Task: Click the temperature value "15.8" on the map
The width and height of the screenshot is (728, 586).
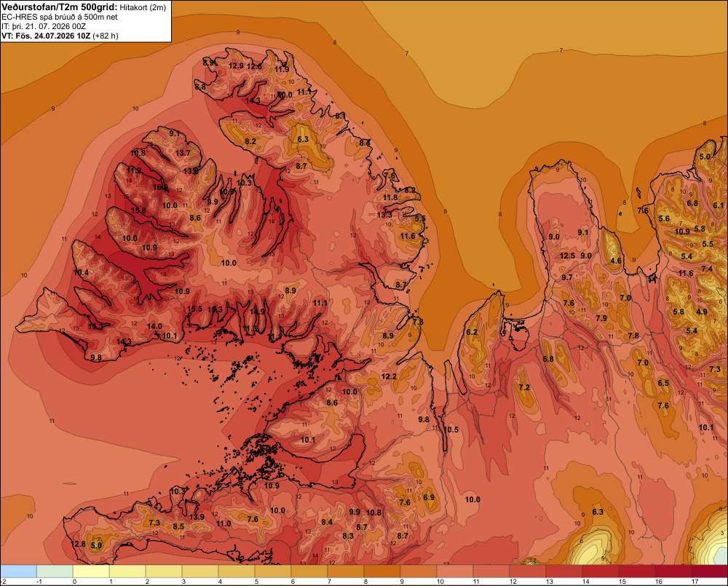Action: pos(138,210)
